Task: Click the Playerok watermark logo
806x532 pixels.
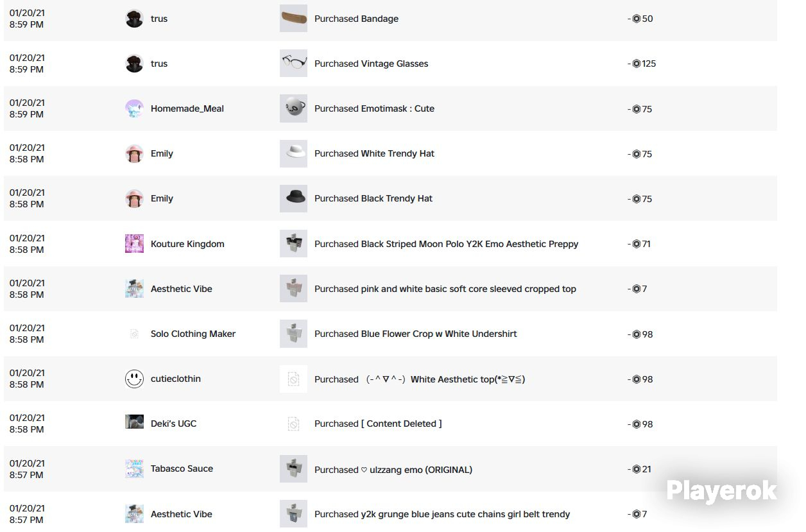Action: pyautogui.click(x=721, y=492)
